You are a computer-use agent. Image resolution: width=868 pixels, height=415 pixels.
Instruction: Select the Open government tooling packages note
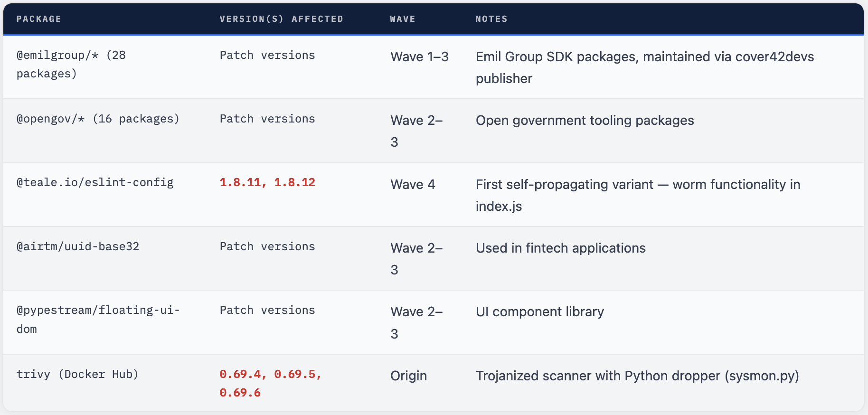[585, 121]
